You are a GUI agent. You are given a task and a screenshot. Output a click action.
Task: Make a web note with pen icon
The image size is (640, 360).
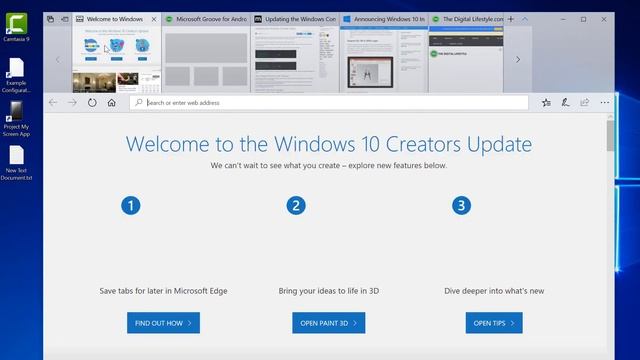click(565, 102)
